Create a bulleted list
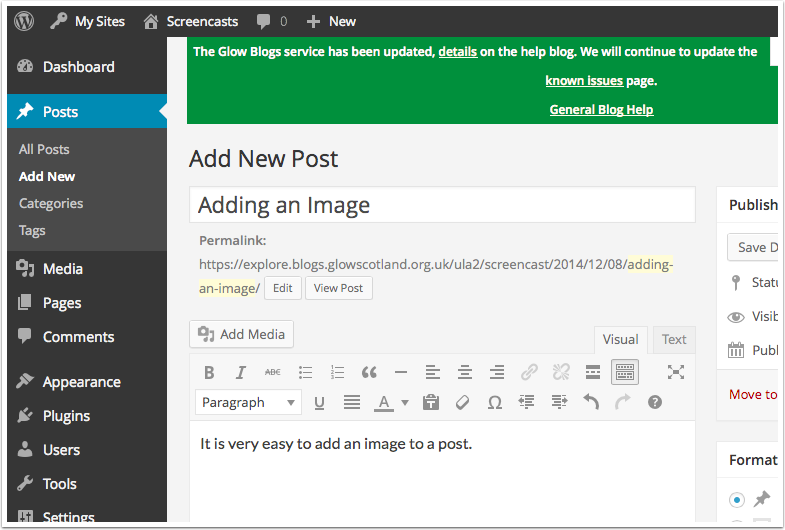Viewport: 785px width, 530px height. coord(305,372)
